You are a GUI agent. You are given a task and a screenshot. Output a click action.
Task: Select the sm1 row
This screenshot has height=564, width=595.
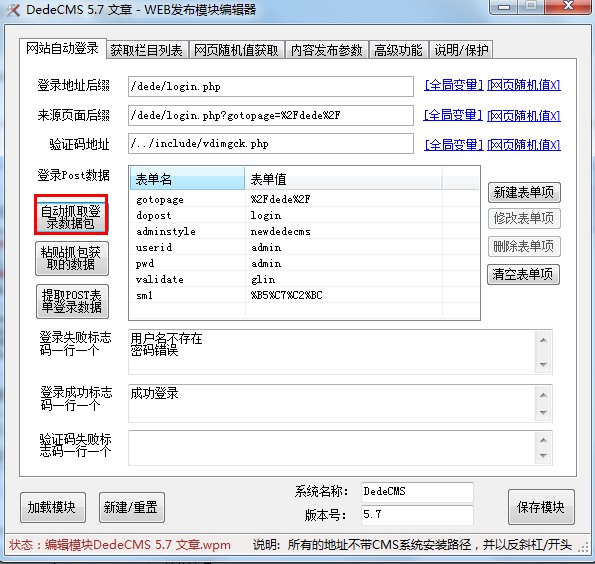[304, 295]
